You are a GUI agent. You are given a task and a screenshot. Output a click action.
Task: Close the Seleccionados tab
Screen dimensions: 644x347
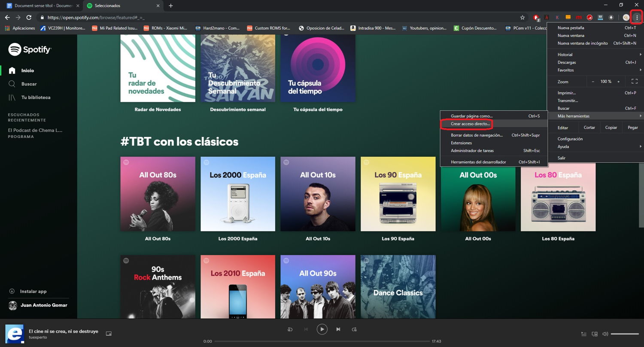pos(158,6)
